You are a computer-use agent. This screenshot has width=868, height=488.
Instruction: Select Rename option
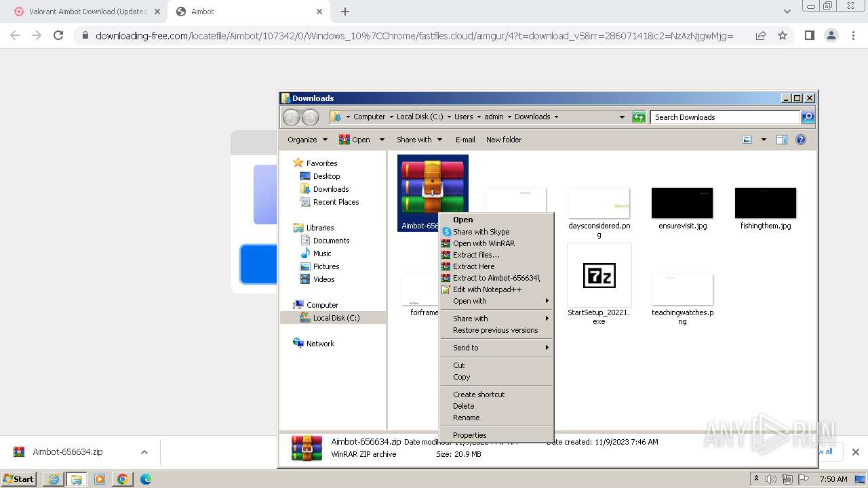pos(496,418)
